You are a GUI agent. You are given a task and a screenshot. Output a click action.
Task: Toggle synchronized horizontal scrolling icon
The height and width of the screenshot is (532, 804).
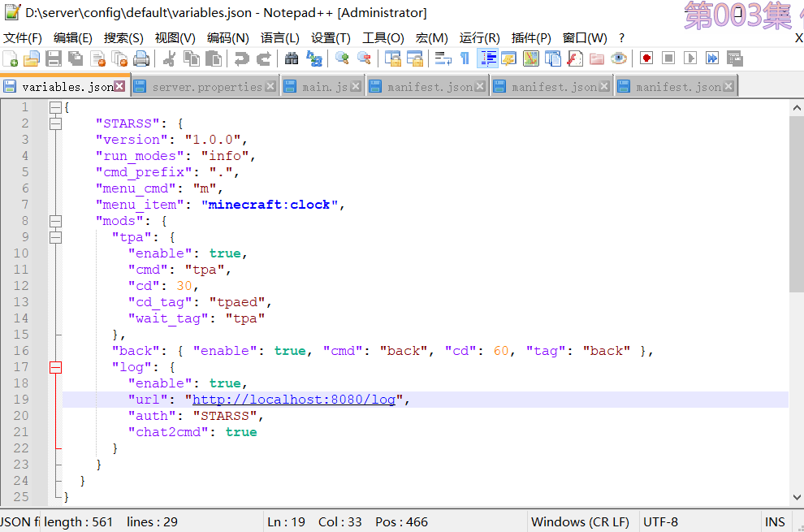pyautogui.click(x=414, y=59)
